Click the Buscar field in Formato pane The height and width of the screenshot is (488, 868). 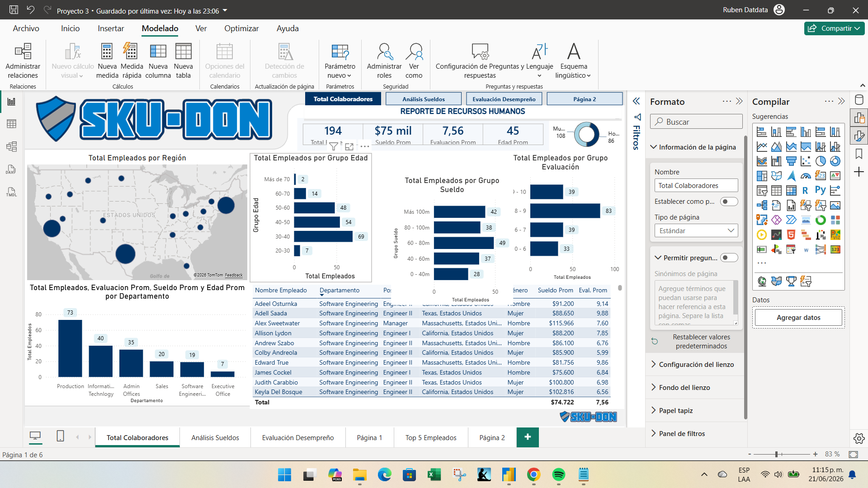(x=696, y=122)
